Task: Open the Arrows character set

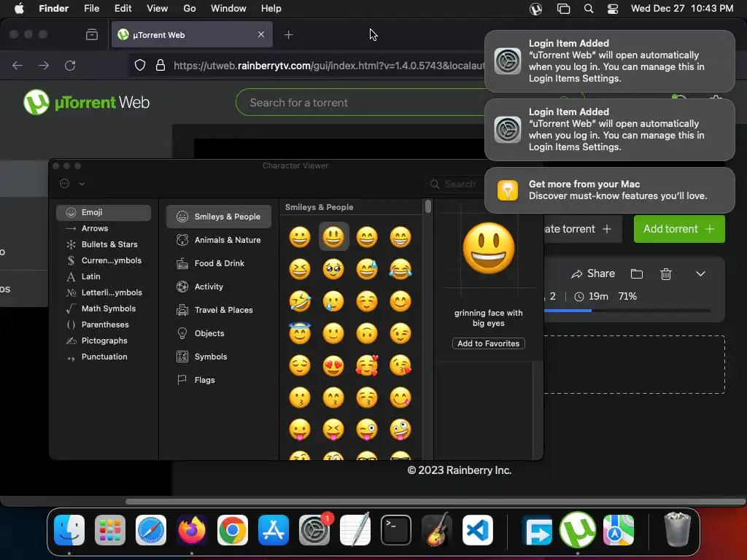Action: (104, 228)
